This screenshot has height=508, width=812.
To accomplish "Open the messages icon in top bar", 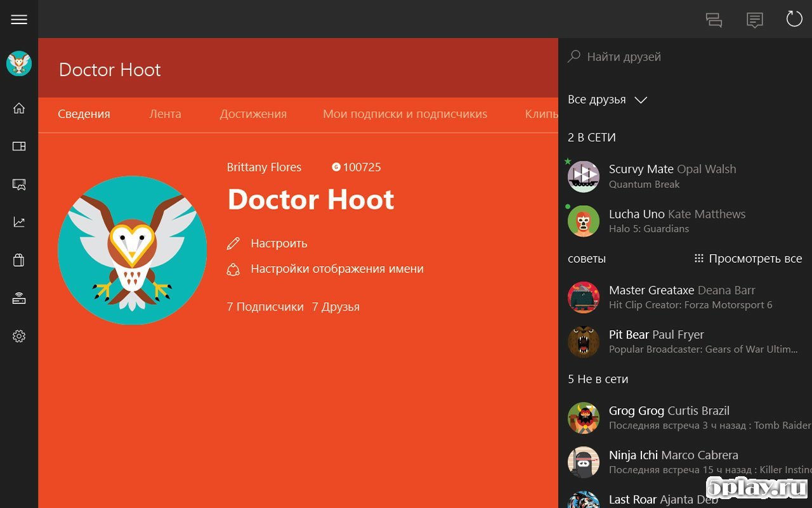I will click(754, 20).
